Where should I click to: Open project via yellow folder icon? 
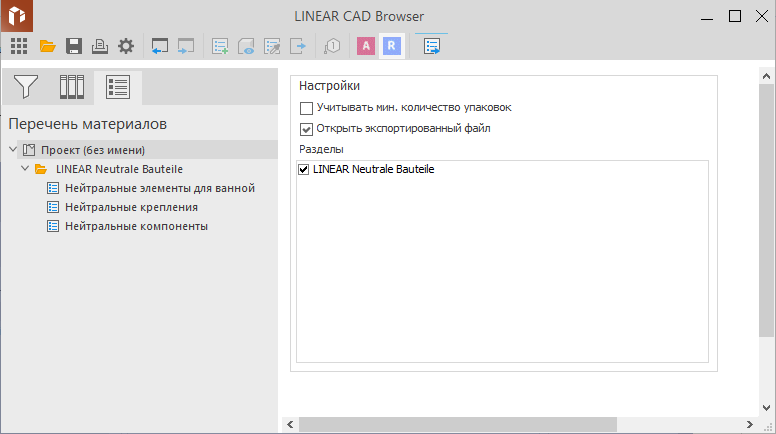click(48, 46)
